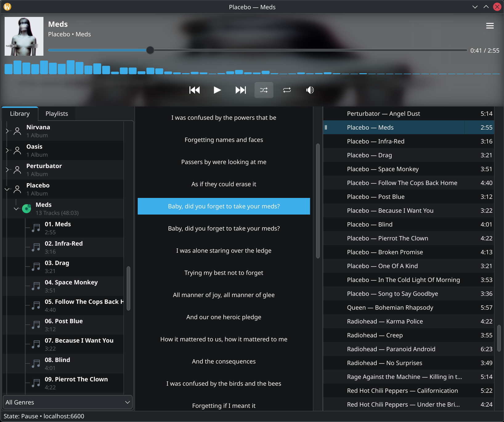
Task: Select Placebo — Broken Promise in queue
Action: click(409, 252)
